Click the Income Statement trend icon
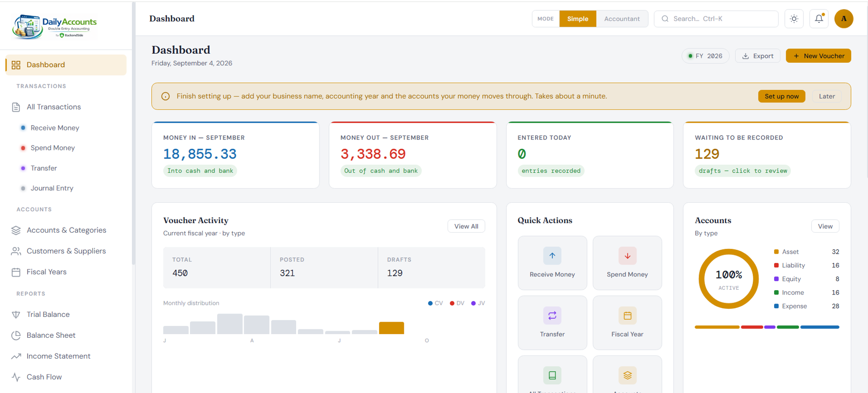This screenshot has width=868, height=393. 16,356
